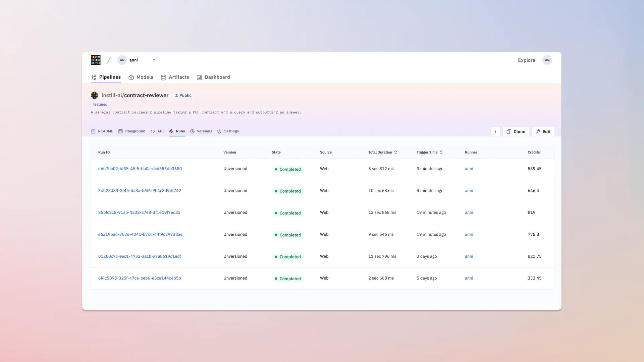The height and width of the screenshot is (362, 644).
Task: Click the Instill colorful grid logo
Action: pyautogui.click(x=96, y=60)
